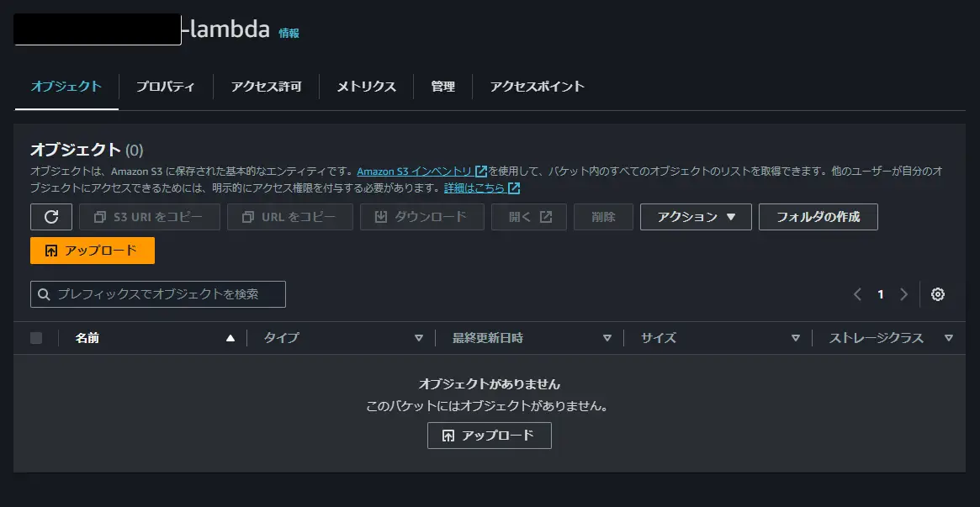The width and height of the screenshot is (980, 507).
Task: Focus the prefix object search field
Action: click(x=158, y=294)
